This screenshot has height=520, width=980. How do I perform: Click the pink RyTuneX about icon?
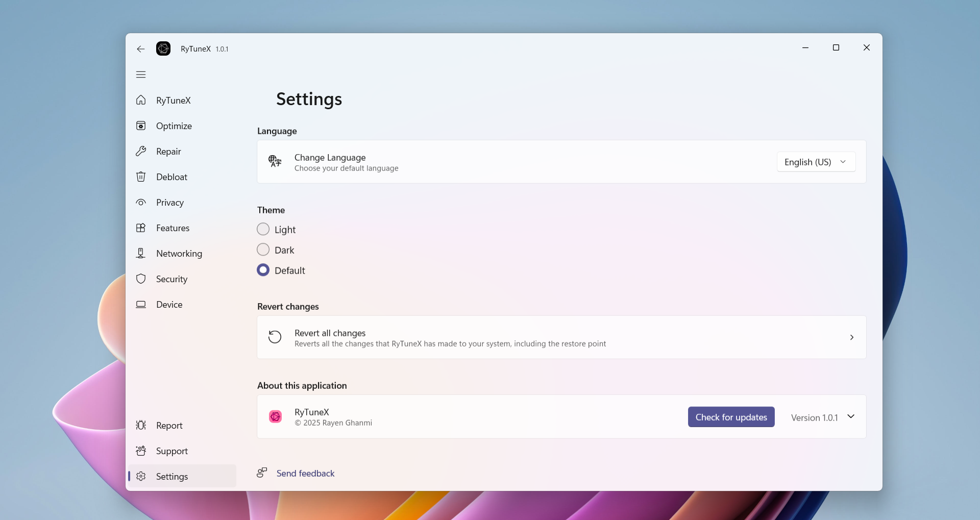click(x=275, y=417)
